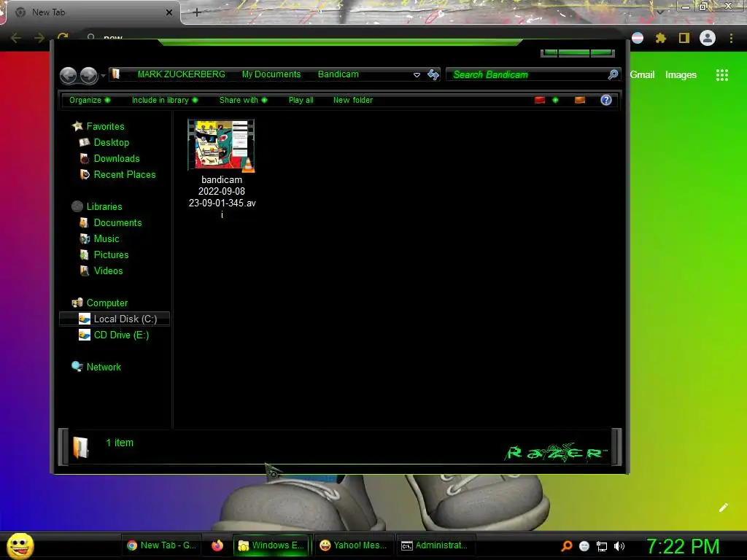This screenshot has height=560, width=747.
Task: Open a new Chrome tab with plus
Action: (197, 12)
